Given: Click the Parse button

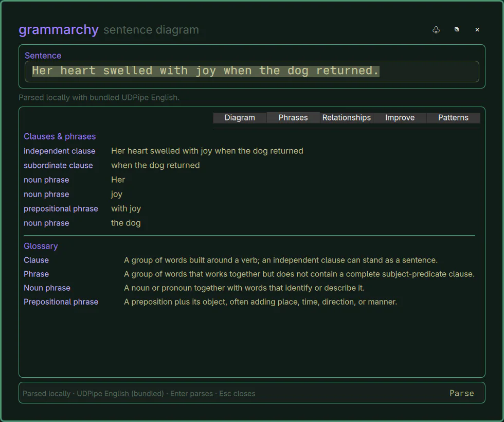Looking at the screenshot, I should [x=462, y=393].
